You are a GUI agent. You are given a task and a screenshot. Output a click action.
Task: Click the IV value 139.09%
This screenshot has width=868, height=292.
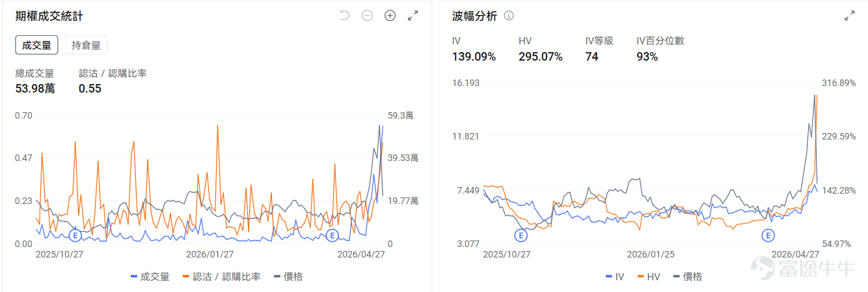474,57
